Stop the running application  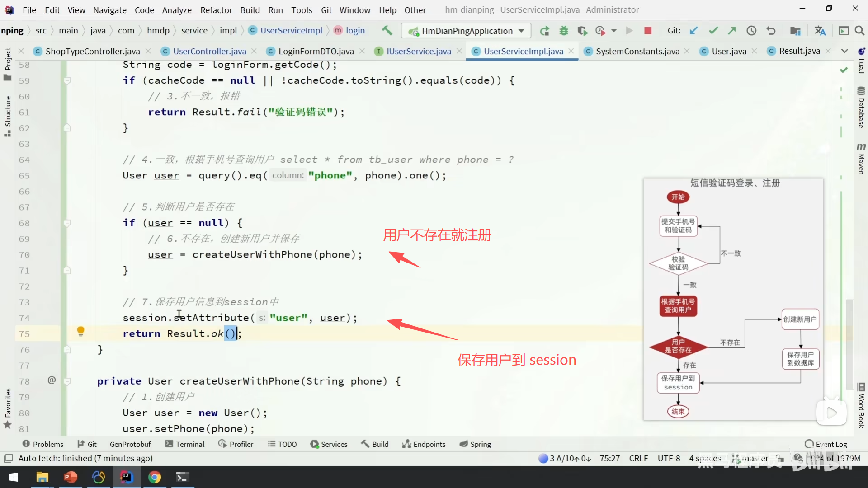coord(647,31)
